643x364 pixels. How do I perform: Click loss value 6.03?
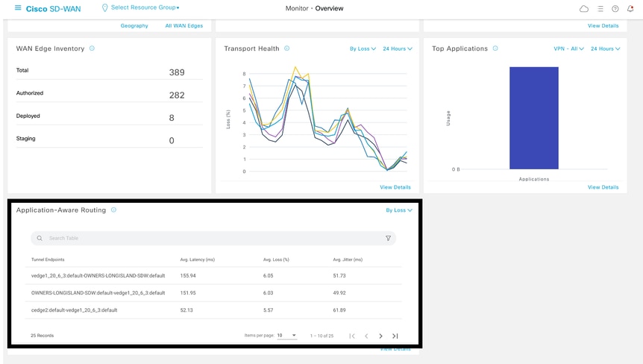coord(269,293)
